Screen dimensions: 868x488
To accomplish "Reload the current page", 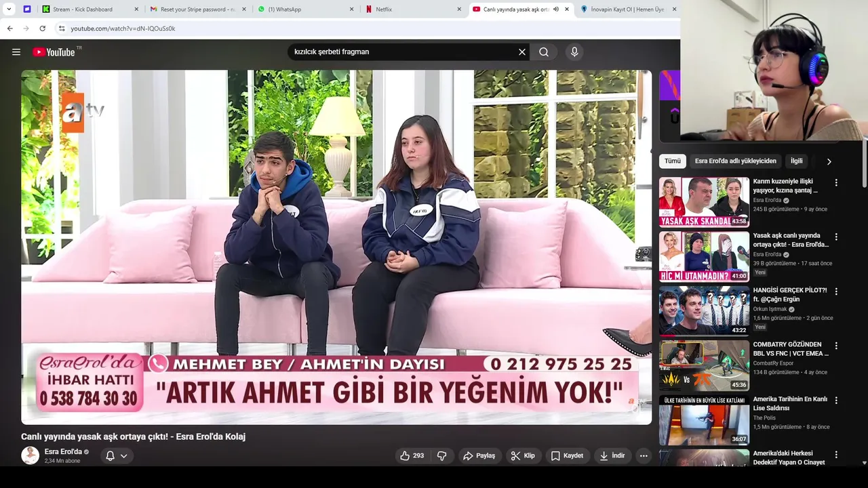I will coord(42,28).
